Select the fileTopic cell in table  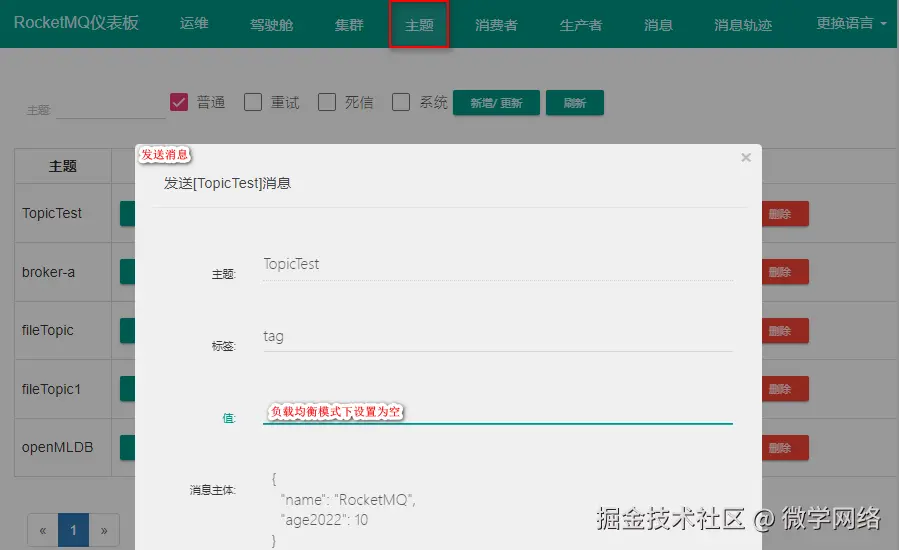point(63,330)
